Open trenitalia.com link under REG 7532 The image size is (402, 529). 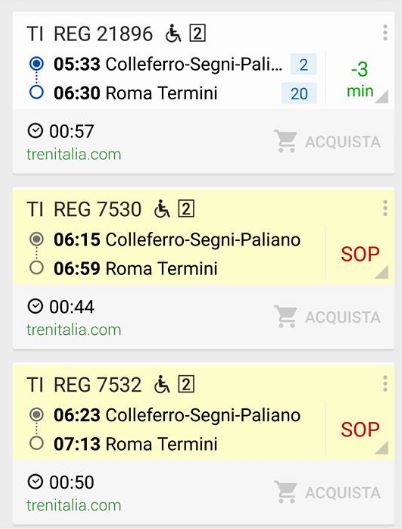point(74,505)
